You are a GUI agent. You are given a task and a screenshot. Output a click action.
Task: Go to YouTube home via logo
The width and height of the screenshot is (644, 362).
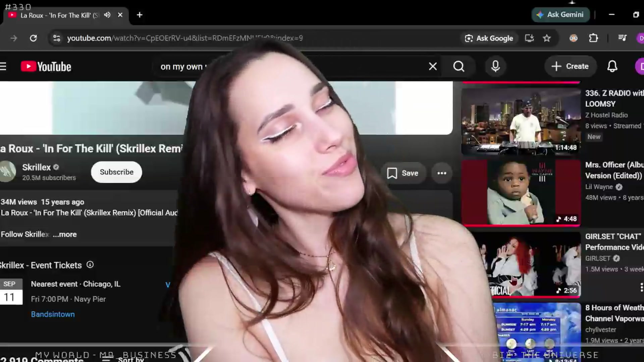point(46,66)
